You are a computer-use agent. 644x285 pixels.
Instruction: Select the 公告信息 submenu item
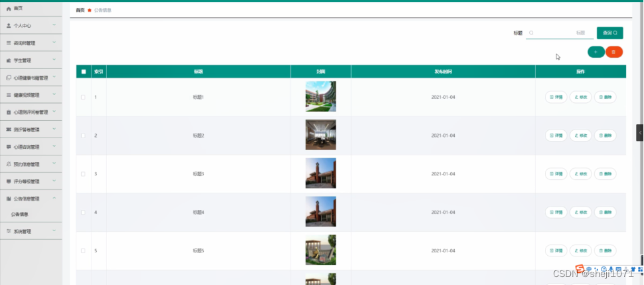19,215
